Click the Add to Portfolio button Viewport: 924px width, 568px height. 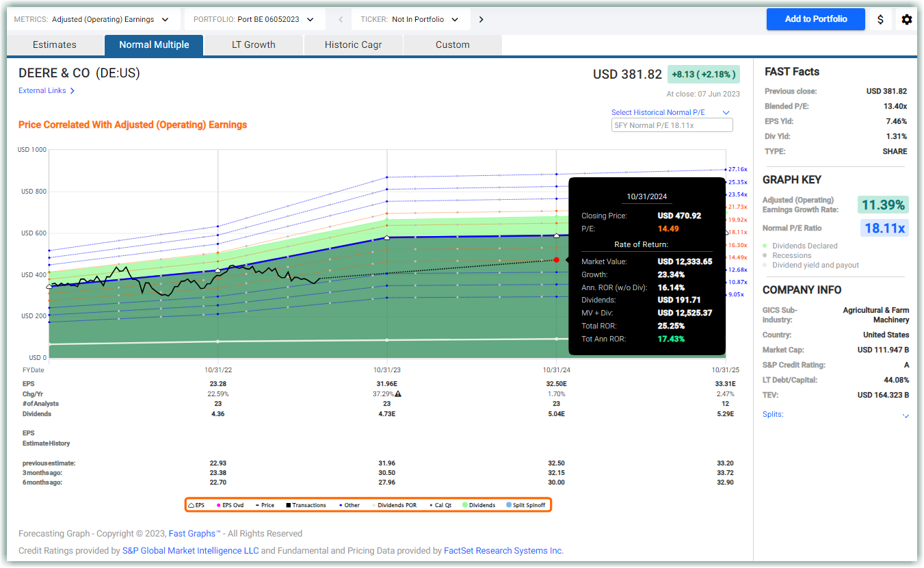point(816,19)
